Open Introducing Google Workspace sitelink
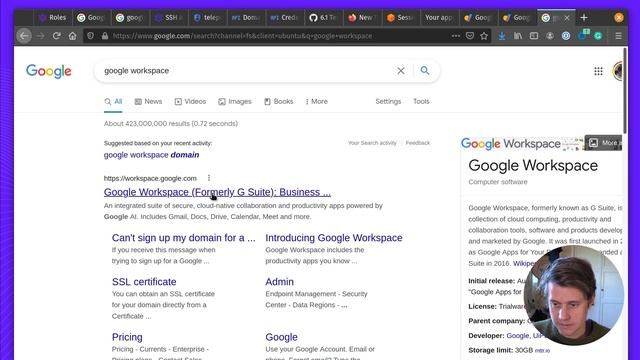The height and width of the screenshot is (360, 640). [334, 238]
